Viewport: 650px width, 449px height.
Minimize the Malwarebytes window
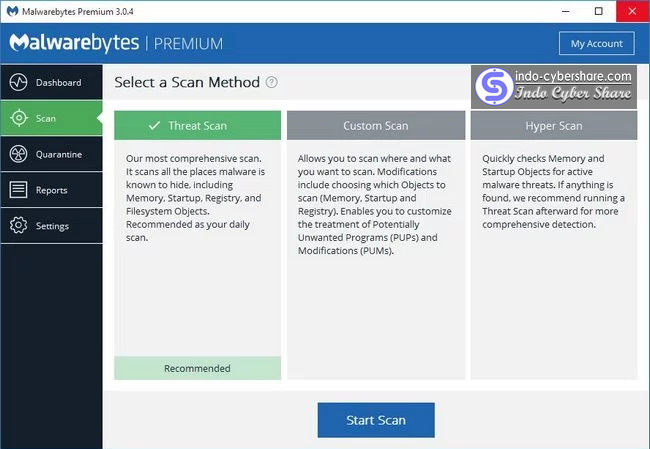565,11
